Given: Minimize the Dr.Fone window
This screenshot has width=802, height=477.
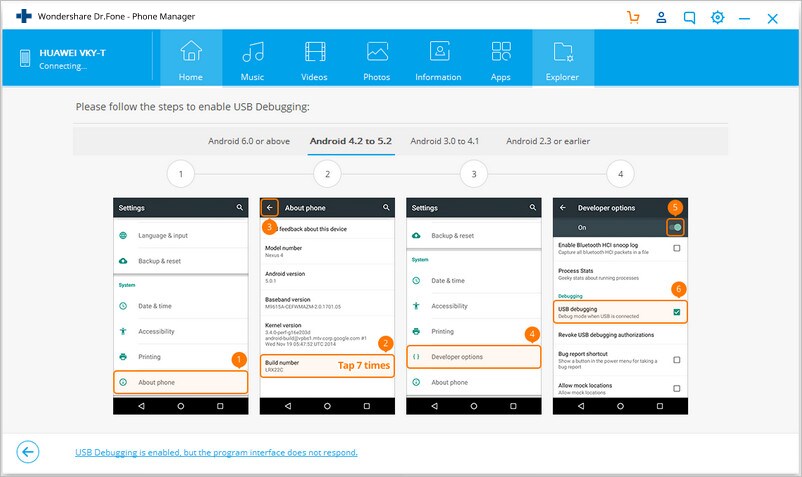Looking at the screenshot, I should coord(745,18).
